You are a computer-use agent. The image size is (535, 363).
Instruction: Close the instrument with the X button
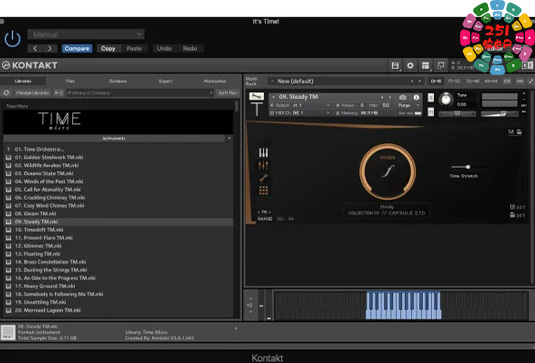point(524,93)
